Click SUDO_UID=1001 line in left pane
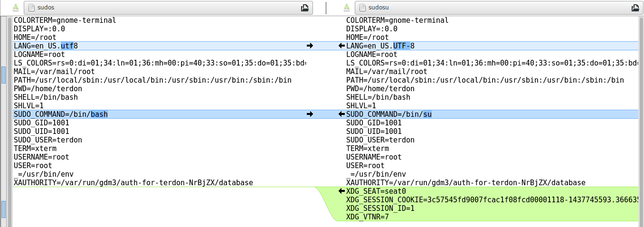 (x=41, y=132)
